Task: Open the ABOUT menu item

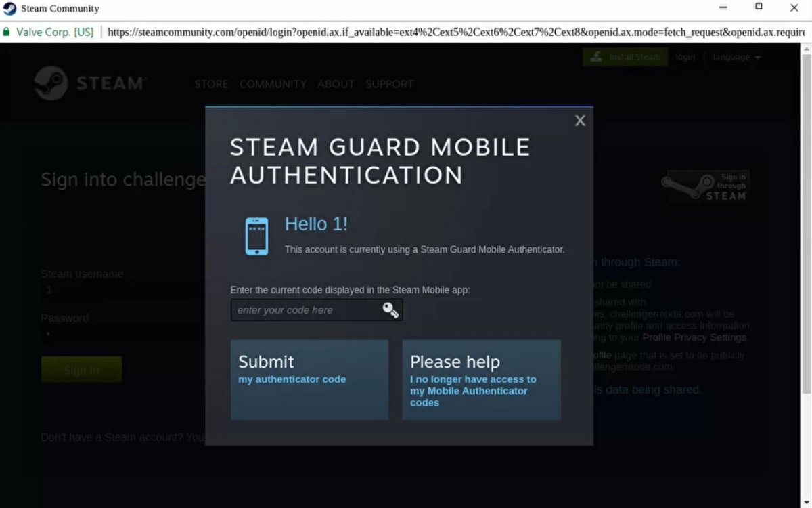Action: tap(336, 84)
